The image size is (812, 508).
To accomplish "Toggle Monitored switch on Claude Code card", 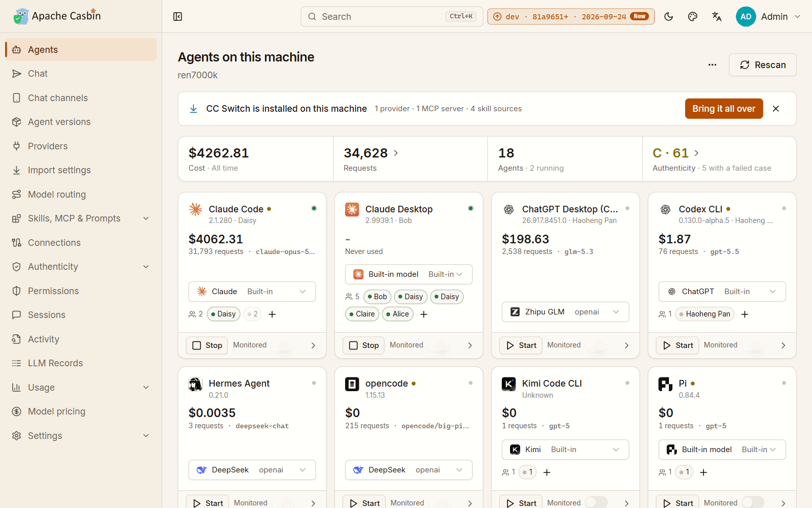I will [x=283, y=345].
